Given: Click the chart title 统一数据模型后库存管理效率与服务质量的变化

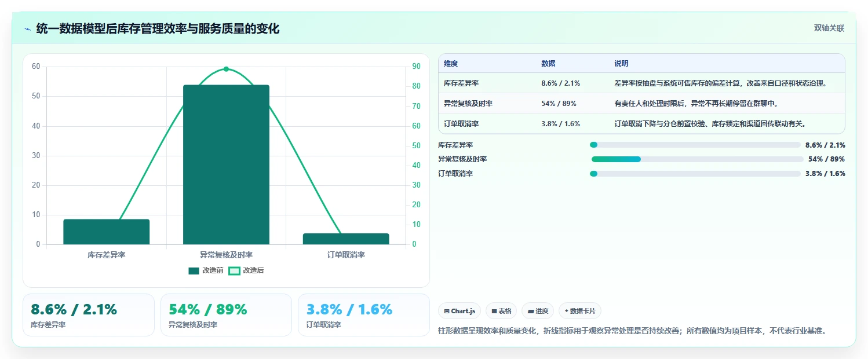Looking at the screenshot, I should (158, 29).
